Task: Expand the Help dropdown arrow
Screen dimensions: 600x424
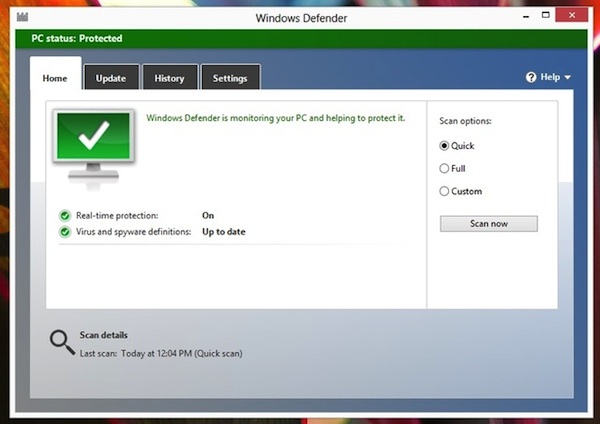Action: coord(567,77)
